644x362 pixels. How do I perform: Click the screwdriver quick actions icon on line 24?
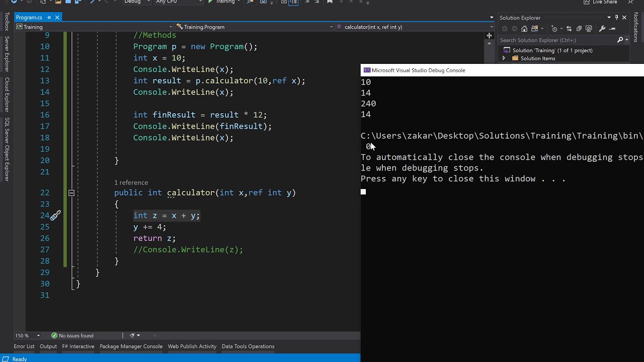(55, 215)
